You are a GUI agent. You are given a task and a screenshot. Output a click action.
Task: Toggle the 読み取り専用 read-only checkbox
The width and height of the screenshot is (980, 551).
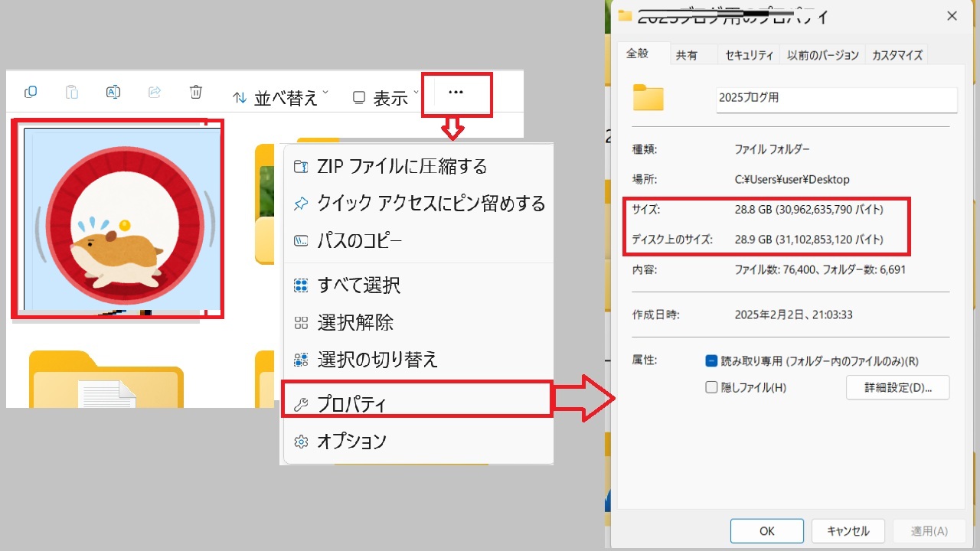click(711, 360)
